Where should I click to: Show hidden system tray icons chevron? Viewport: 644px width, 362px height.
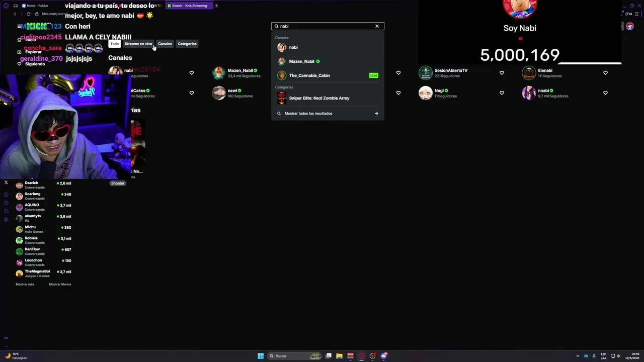(x=578, y=356)
